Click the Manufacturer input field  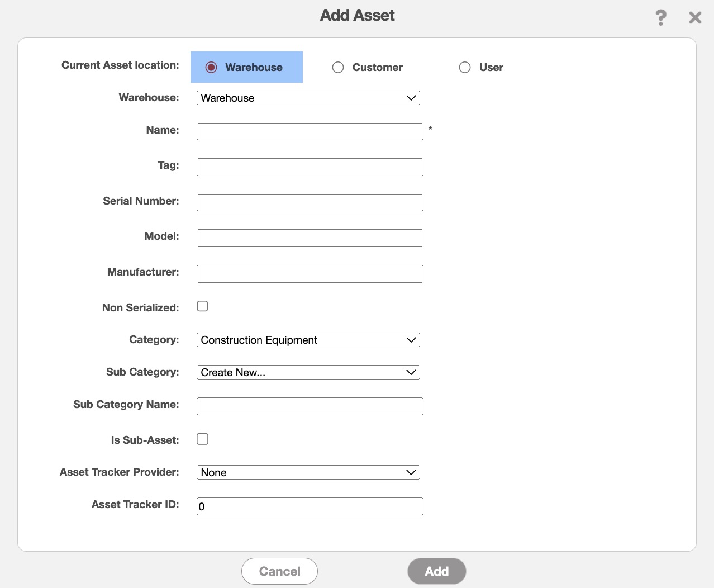[x=310, y=274]
